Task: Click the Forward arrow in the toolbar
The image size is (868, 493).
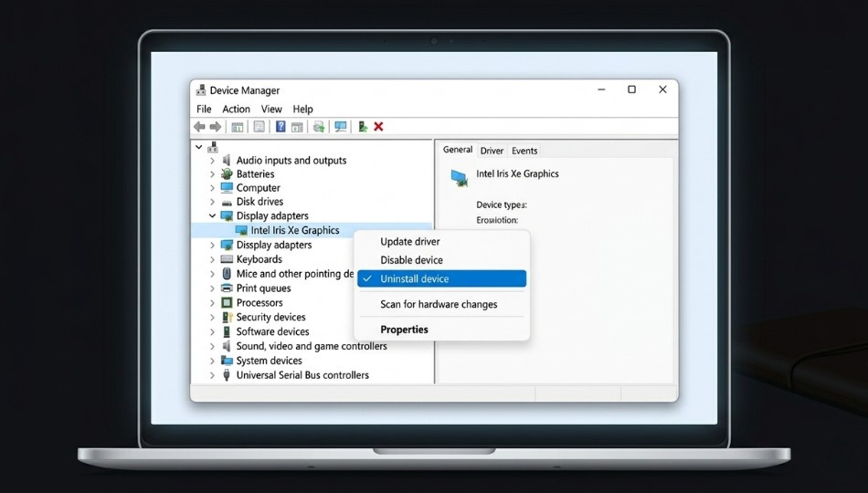Action: (x=216, y=127)
